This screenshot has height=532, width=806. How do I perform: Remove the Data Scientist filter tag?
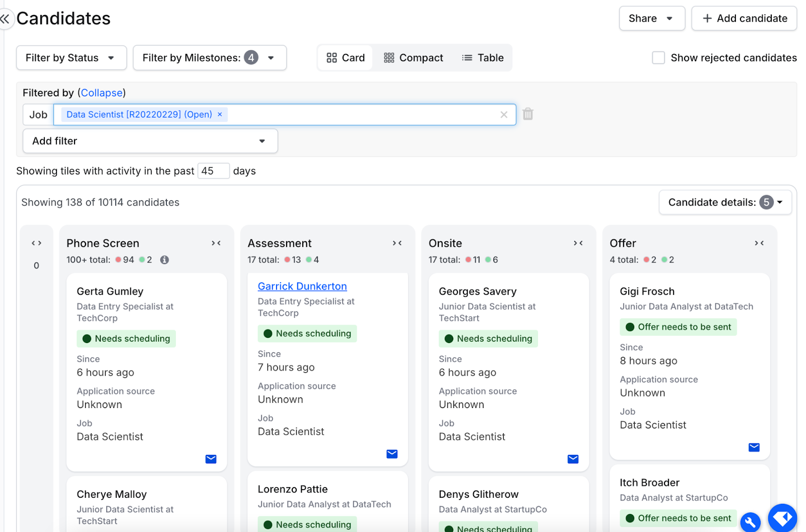tap(220, 114)
